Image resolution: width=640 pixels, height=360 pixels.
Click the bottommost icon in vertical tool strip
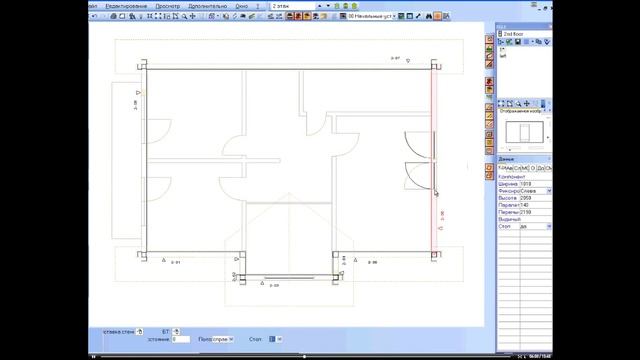coord(489,176)
